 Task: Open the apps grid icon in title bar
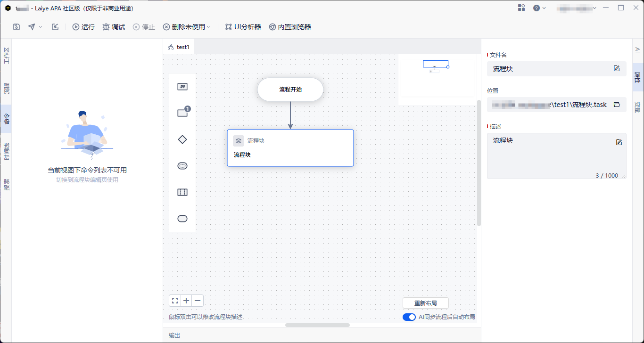click(x=521, y=8)
